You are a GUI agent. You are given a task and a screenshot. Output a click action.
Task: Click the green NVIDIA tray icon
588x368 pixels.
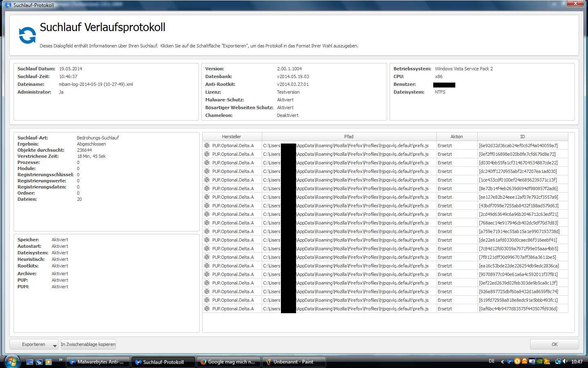(x=540, y=361)
